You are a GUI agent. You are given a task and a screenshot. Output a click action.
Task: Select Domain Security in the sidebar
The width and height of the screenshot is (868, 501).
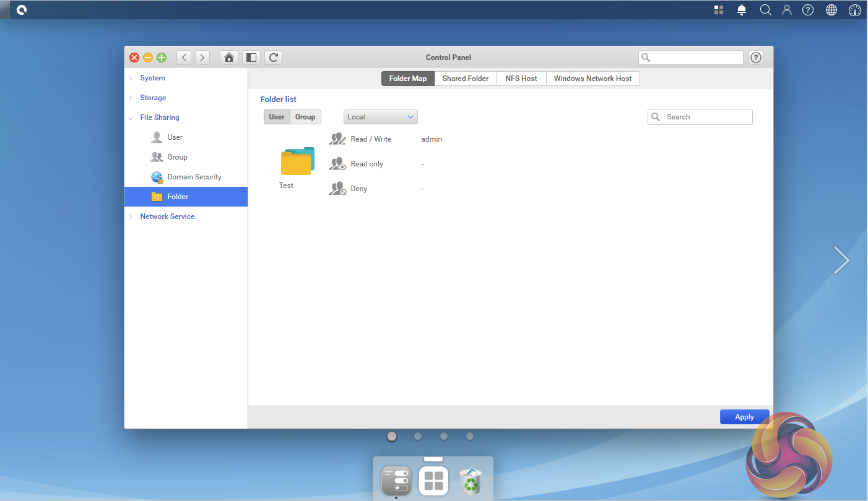coord(194,177)
